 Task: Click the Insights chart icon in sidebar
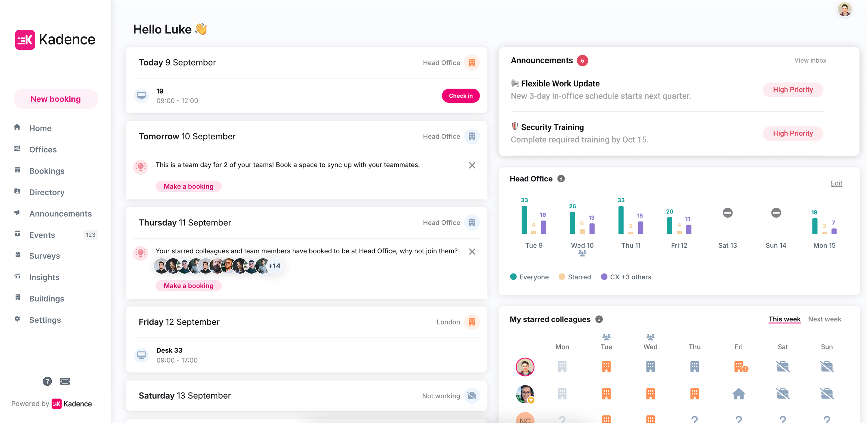(x=18, y=277)
